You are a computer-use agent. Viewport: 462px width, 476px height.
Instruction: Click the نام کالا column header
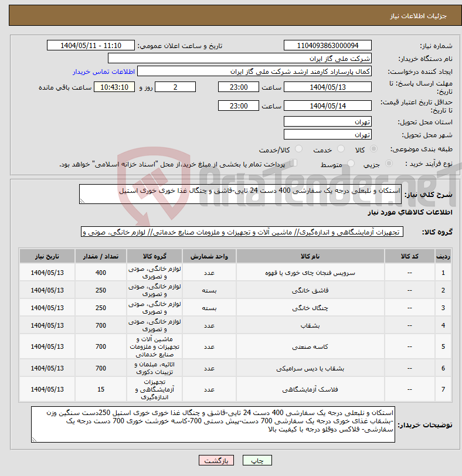pyautogui.click(x=310, y=256)
